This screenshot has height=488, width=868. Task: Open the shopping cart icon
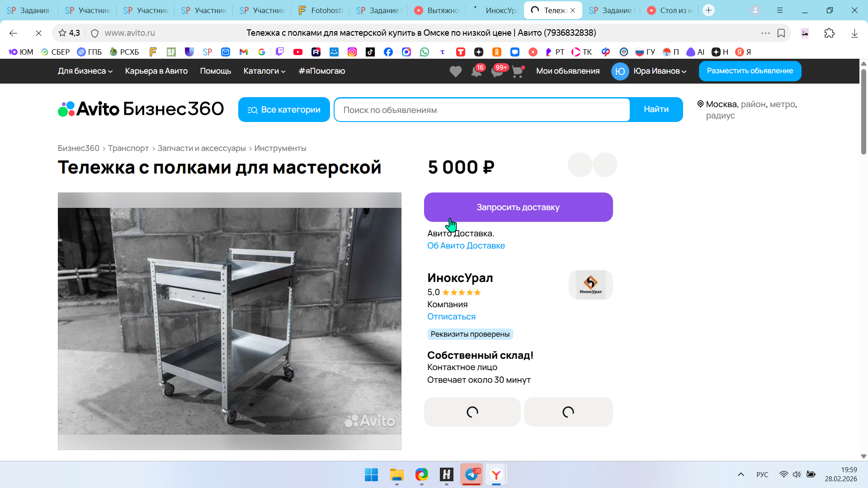point(518,71)
